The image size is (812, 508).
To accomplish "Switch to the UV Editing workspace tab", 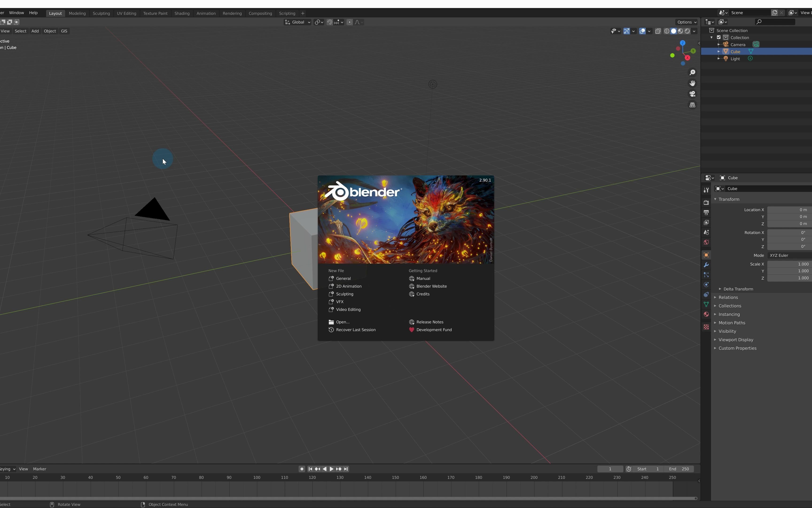I will click(126, 13).
